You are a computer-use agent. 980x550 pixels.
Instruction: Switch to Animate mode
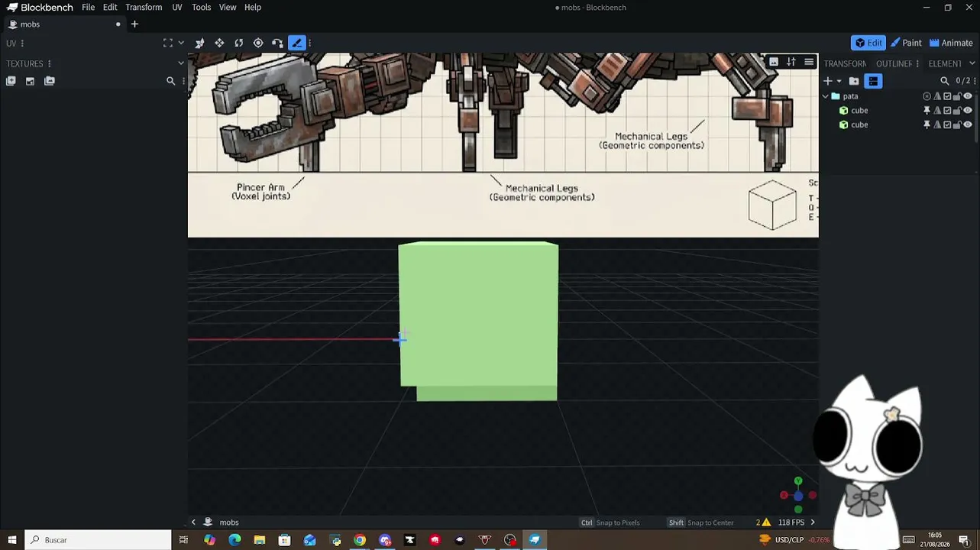click(951, 43)
